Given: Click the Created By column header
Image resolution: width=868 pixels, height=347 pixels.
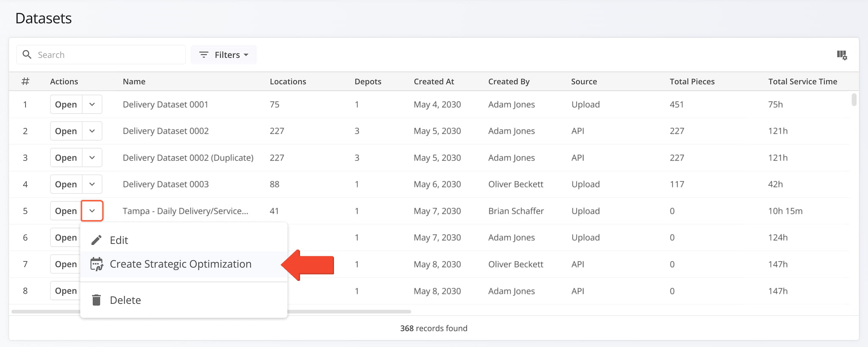Looking at the screenshot, I should 509,81.
